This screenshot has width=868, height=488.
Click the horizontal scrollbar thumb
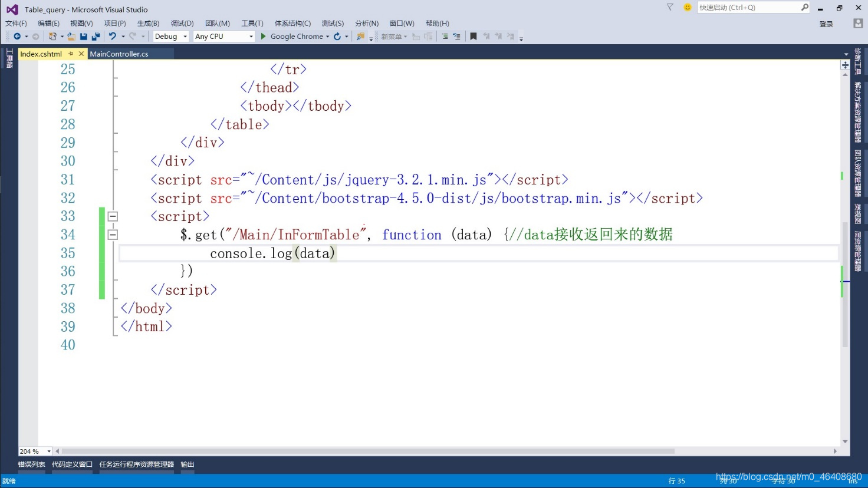click(x=368, y=451)
